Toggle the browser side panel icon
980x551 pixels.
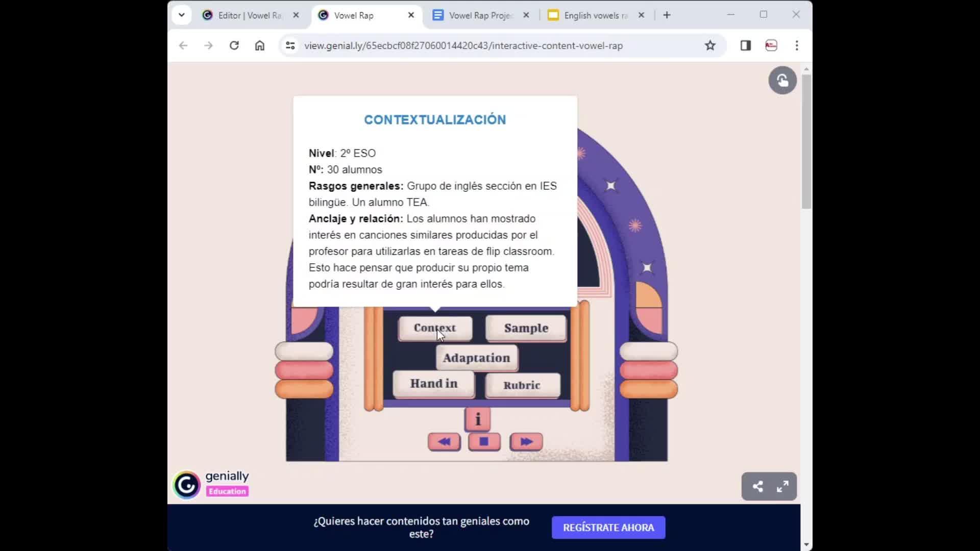[x=745, y=45]
